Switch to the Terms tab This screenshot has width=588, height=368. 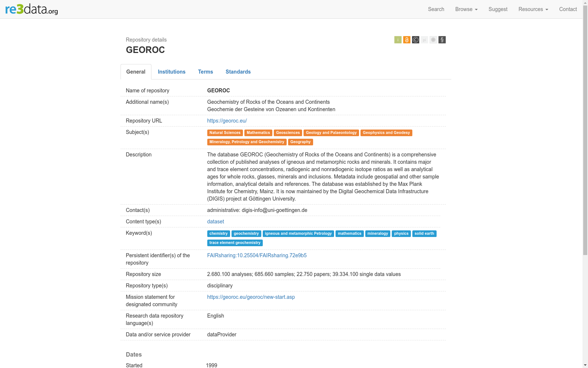[205, 72]
